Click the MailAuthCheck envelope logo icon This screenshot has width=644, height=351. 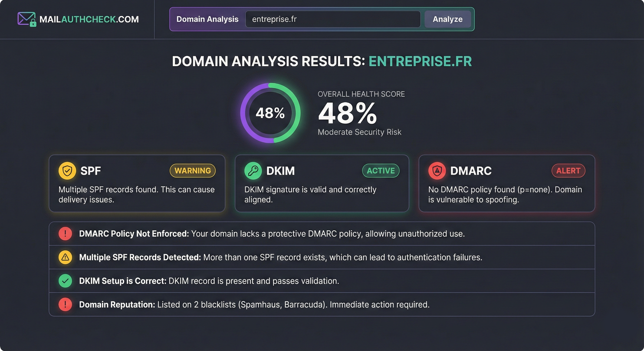pos(27,19)
